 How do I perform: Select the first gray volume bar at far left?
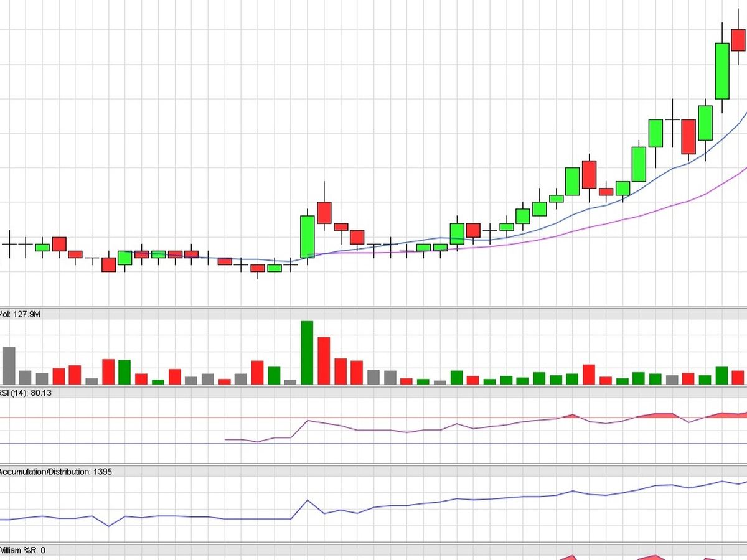point(9,365)
